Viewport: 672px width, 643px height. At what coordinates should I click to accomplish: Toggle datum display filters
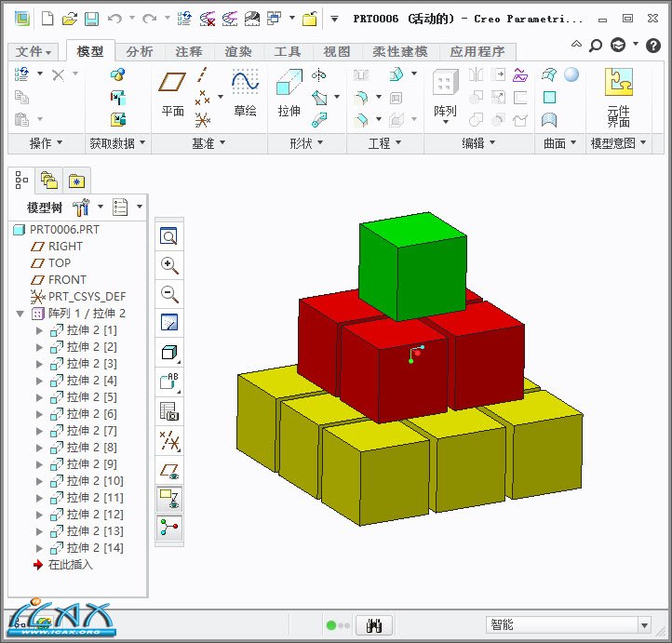pos(168,441)
